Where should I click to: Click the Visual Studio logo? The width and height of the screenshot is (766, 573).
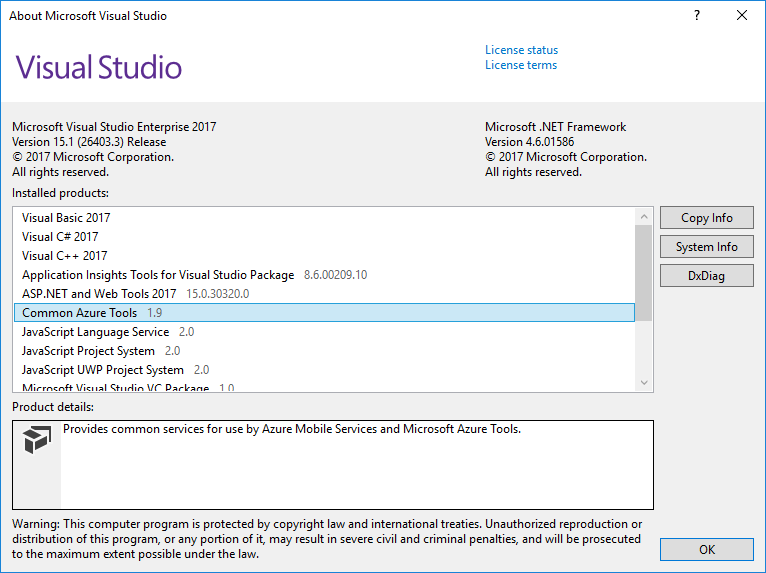[x=99, y=67]
